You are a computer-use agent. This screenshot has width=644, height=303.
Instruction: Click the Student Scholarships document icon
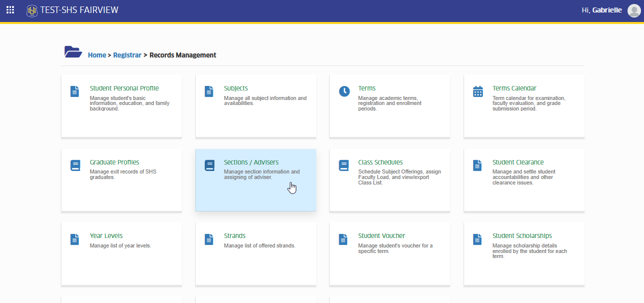pyautogui.click(x=477, y=239)
